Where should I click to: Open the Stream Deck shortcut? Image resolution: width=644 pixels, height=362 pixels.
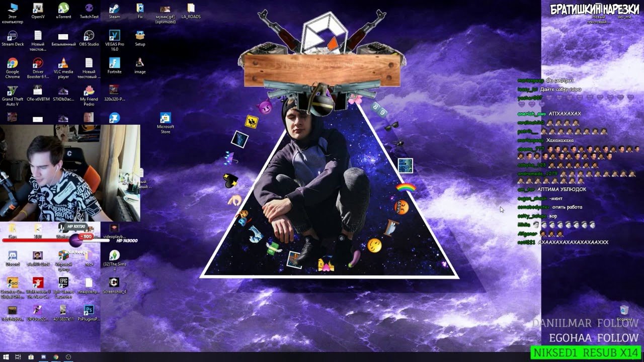coord(13,36)
